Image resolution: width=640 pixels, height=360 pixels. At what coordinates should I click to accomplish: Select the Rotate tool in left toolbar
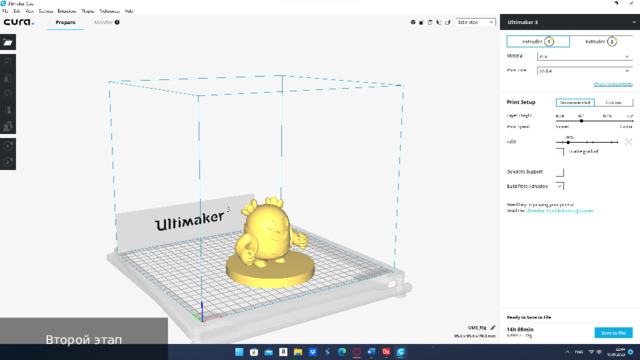pos(8,93)
